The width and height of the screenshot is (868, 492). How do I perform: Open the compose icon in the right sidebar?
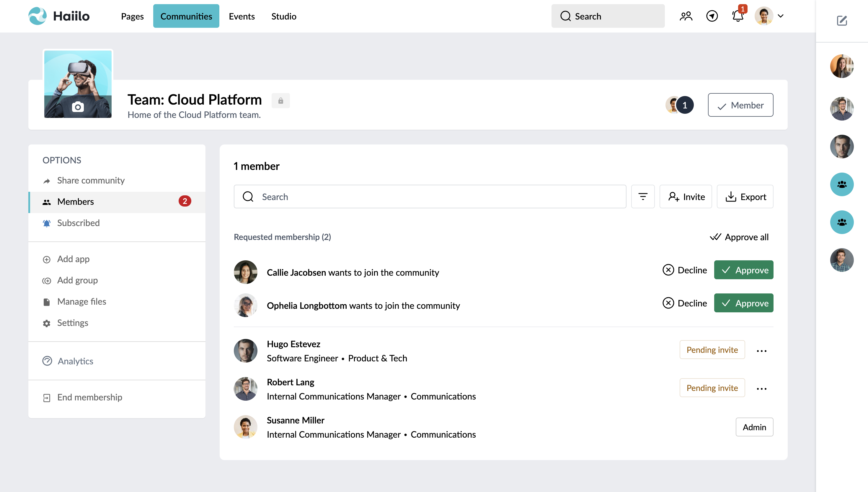[842, 21]
